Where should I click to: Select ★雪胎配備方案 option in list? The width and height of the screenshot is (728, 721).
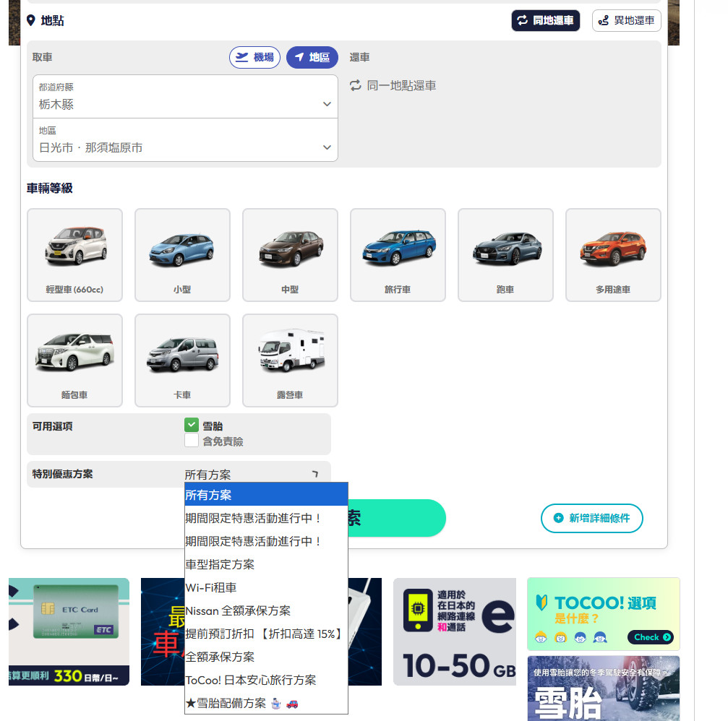(241, 703)
